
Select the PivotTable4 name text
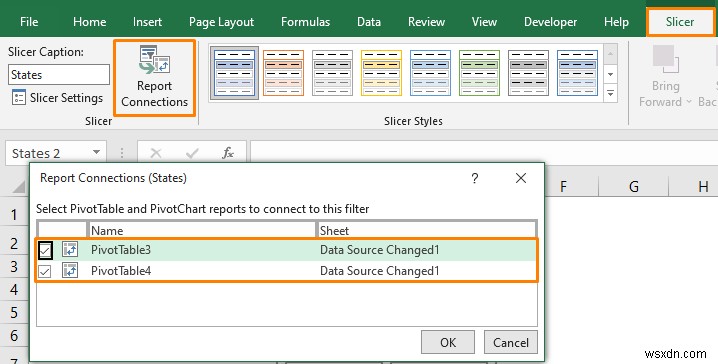121,271
